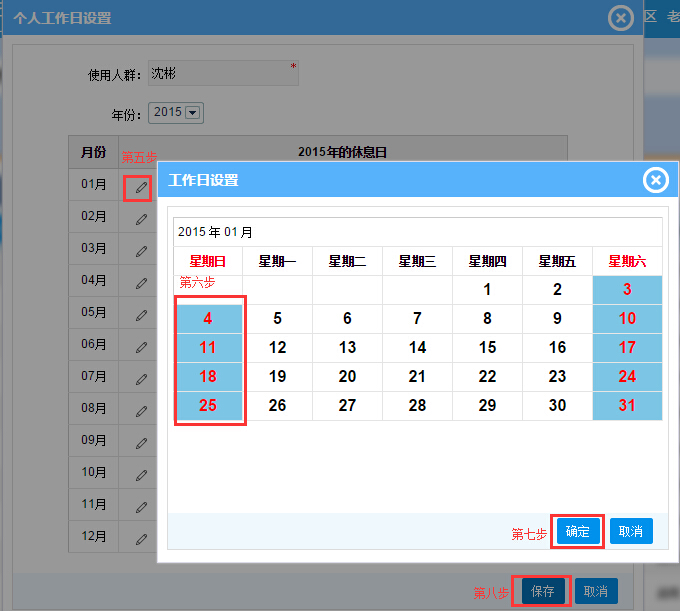Image resolution: width=680 pixels, height=611 pixels.
Task: Click the 星期三 column header
Action: pyautogui.click(x=417, y=261)
